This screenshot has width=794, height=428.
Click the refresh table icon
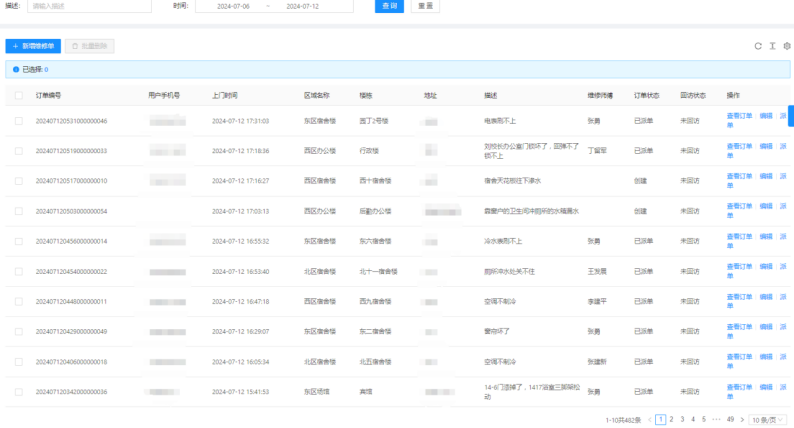point(758,46)
